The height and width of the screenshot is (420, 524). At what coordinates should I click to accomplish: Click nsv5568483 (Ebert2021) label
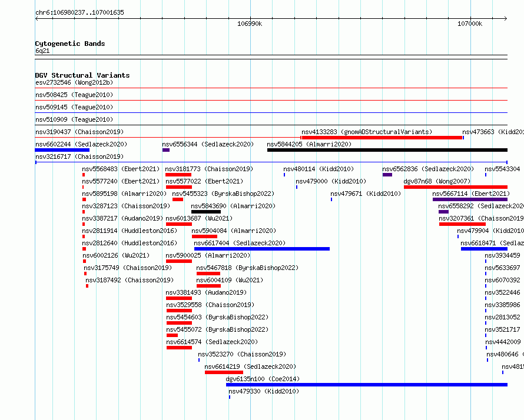(x=121, y=169)
